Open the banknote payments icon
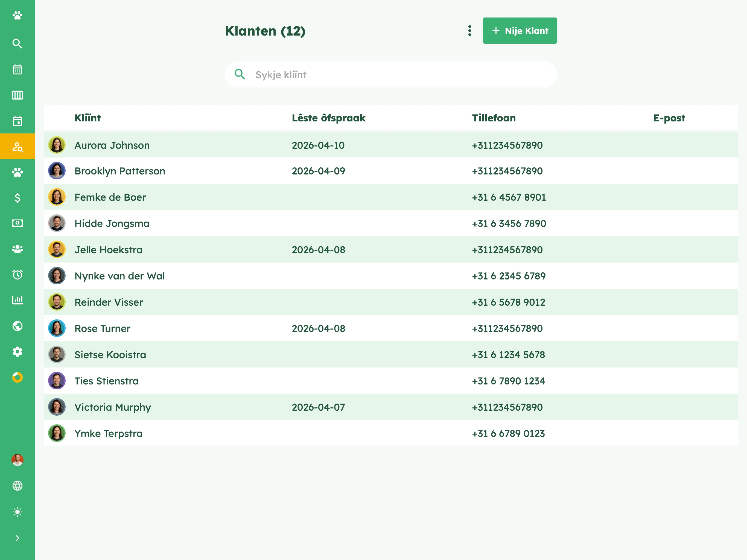Screen dimensions: 747x560 (17, 223)
